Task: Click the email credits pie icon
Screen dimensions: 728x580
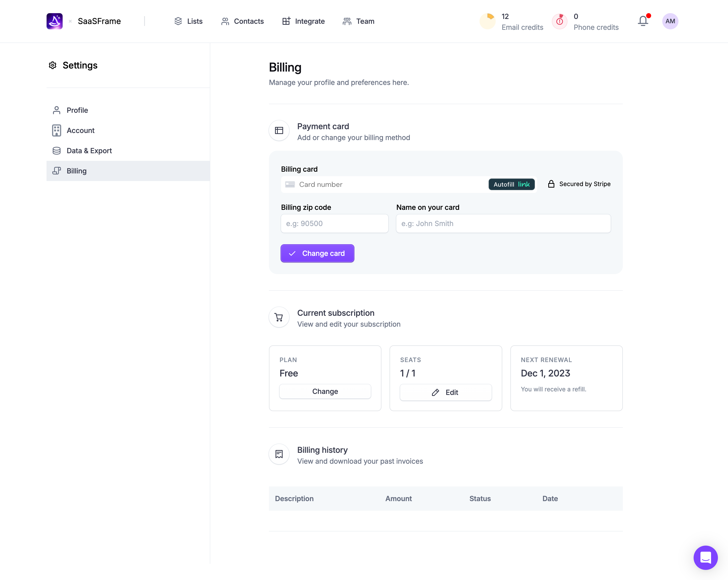Action: (x=488, y=21)
